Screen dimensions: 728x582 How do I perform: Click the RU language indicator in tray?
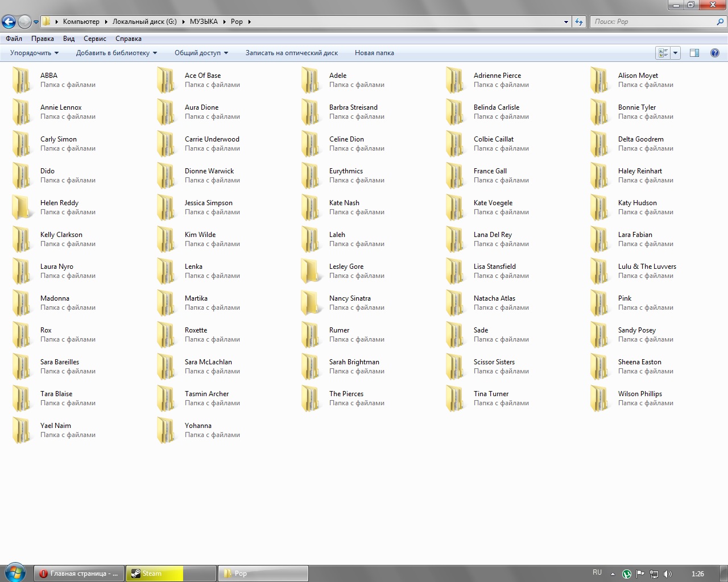(x=597, y=572)
